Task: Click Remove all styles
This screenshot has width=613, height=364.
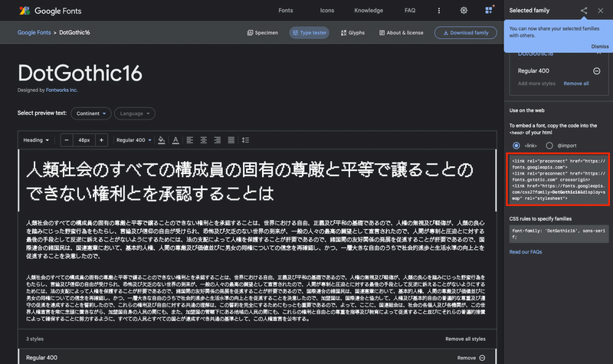Action: (465, 339)
